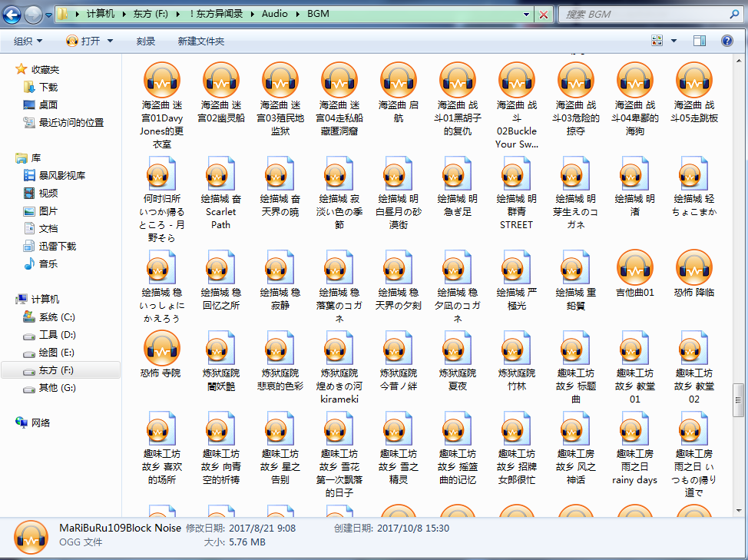Jump to 计算机 in the address breadcrumb

tap(100, 14)
